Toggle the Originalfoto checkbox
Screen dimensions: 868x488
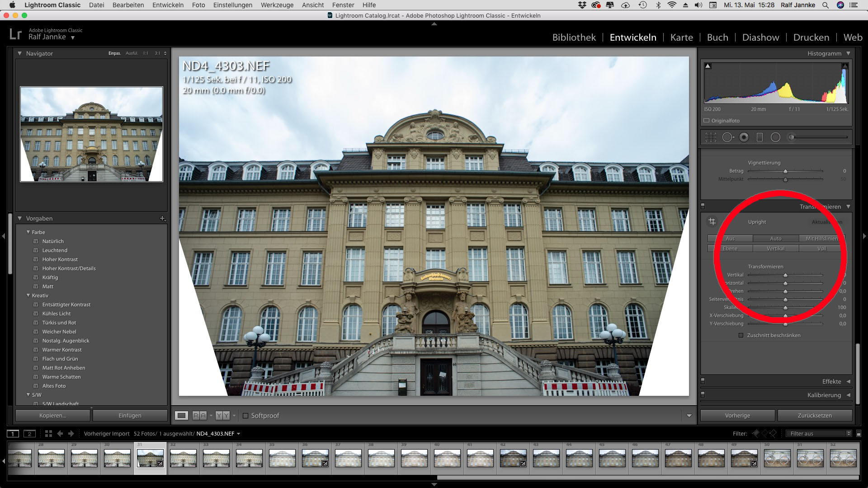[x=706, y=121]
